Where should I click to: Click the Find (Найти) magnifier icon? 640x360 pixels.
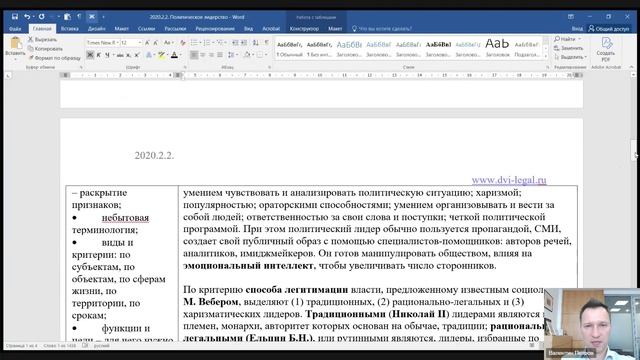click(557, 39)
